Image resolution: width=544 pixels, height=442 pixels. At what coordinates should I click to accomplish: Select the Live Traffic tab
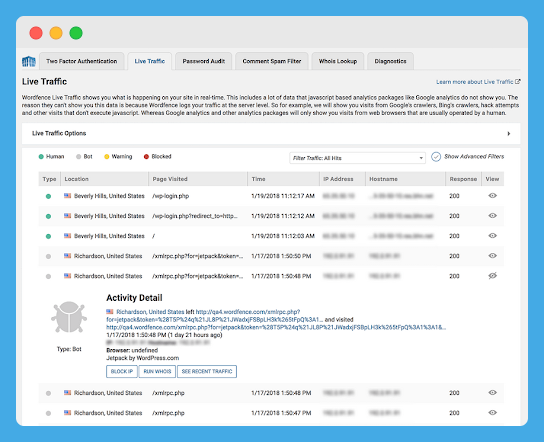pos(150,61)
